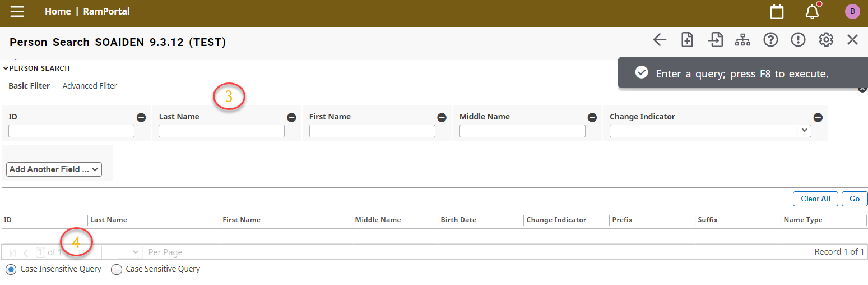868x285 pixels.
Task: Click the Clear All button
Action: [815, 199]
